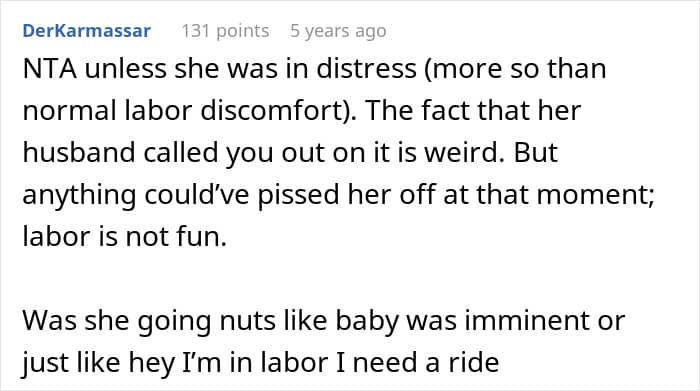Click the word "pissed" in the comment
Image resolution: width=700 pixels, height=391 pixels.
pyautogui.click(x=298, y=195)
